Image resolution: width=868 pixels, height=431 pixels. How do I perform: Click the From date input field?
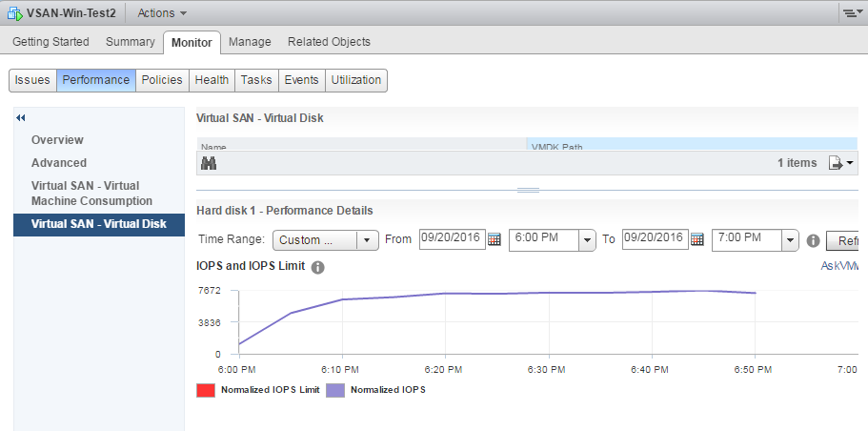pos(452,239)
